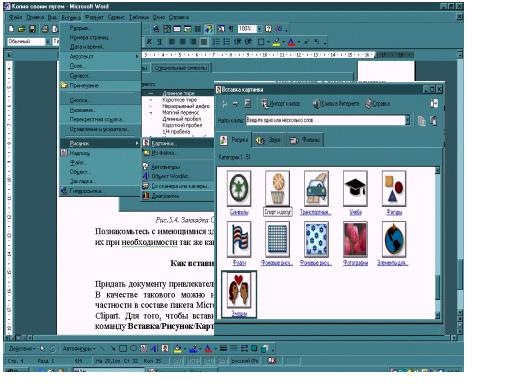Expand the Автотекст submenu
Viewport: 512px width, 384px height.
(100, 56)
